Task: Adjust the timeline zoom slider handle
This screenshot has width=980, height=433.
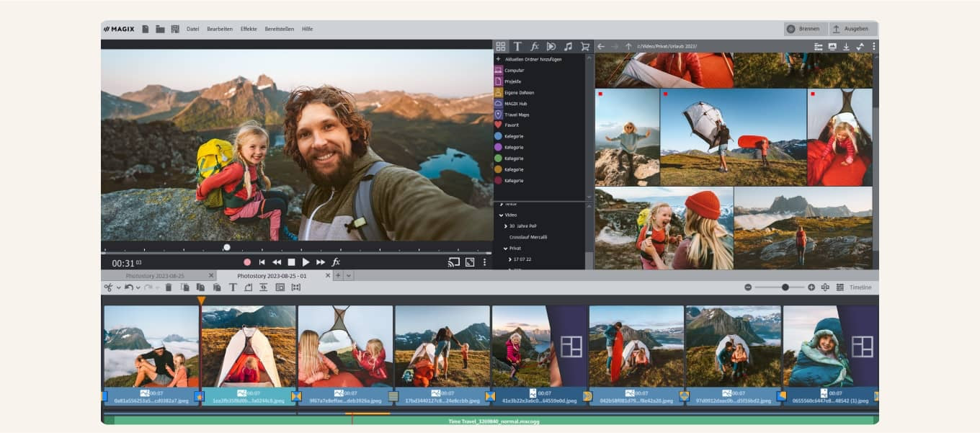Action: pos(785,287)
